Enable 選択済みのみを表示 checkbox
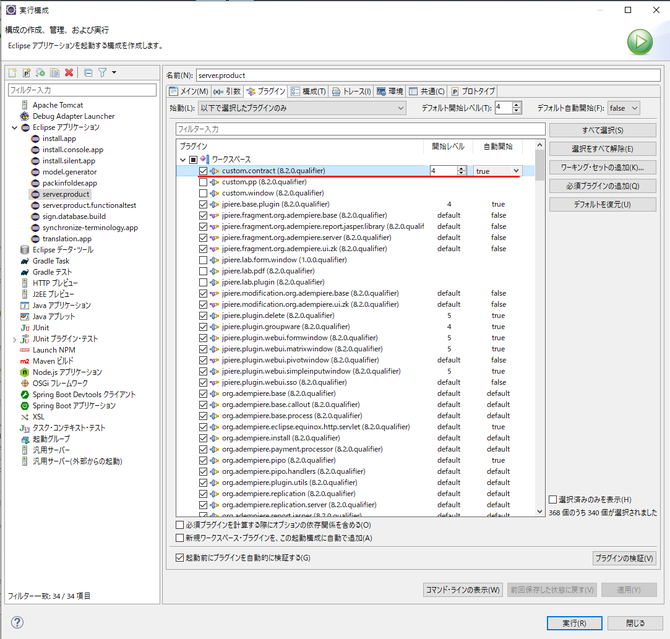The image size is (670, 639). 553,499
